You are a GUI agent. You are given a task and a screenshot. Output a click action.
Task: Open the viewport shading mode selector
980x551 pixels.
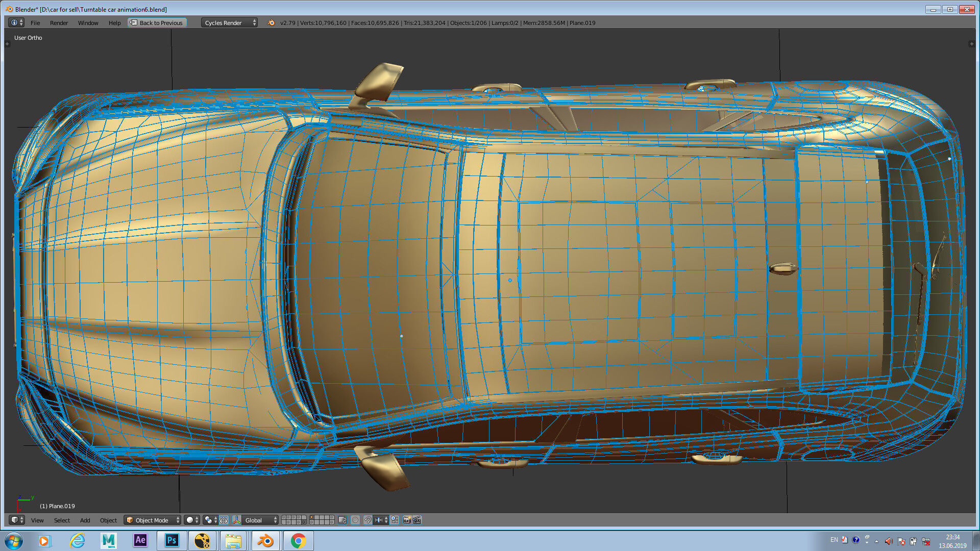click(190, 520)
